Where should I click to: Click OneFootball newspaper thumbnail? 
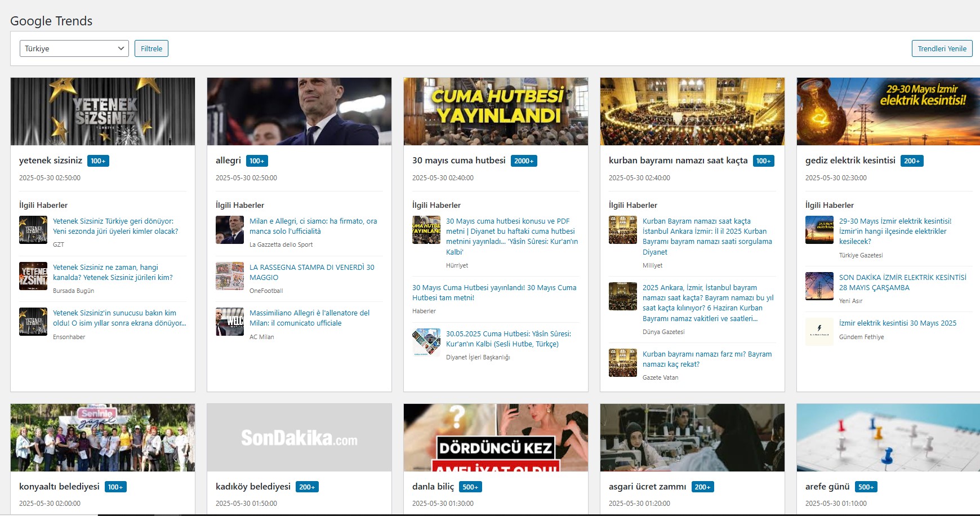230,276
